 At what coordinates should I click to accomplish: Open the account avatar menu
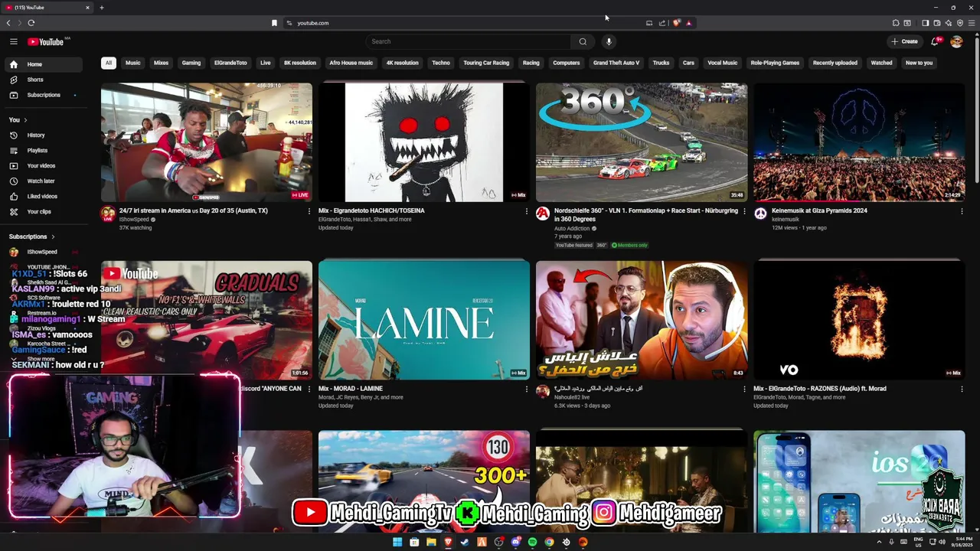(x=956, y=41)
